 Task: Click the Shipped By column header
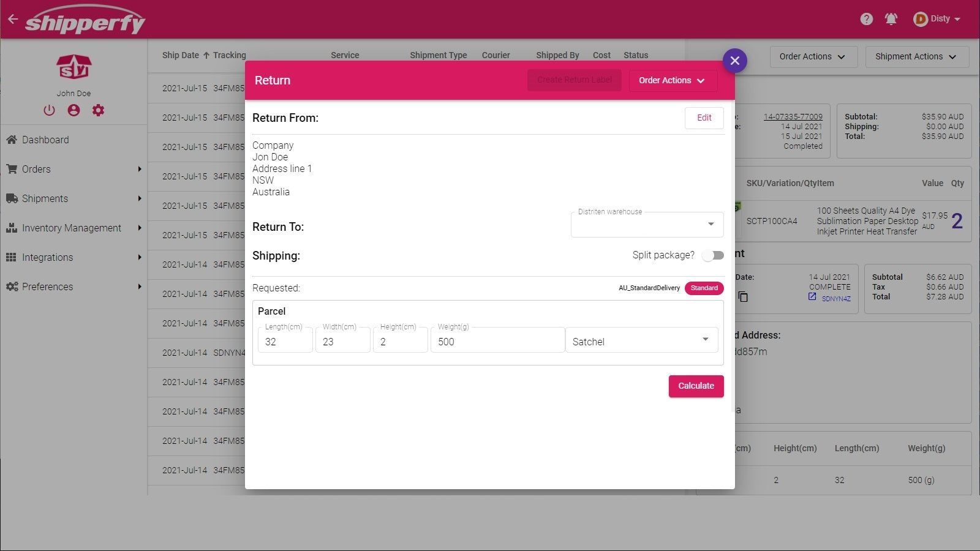[557, 55]
